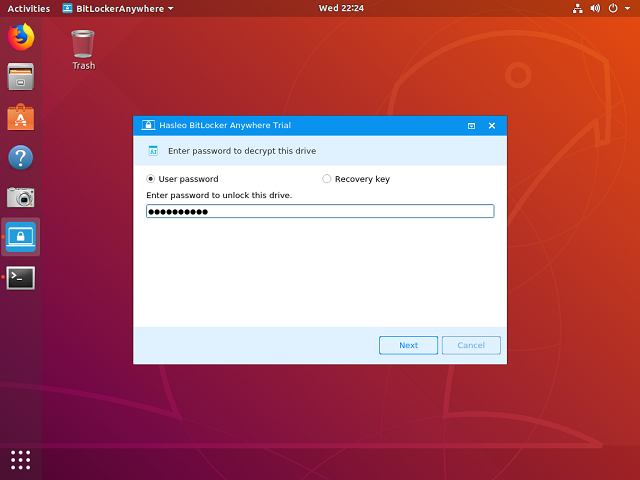Click 'Enter password to decrypt this drive' text
The width and height of the screenshot is (640, 480).
tap(242, 151)
